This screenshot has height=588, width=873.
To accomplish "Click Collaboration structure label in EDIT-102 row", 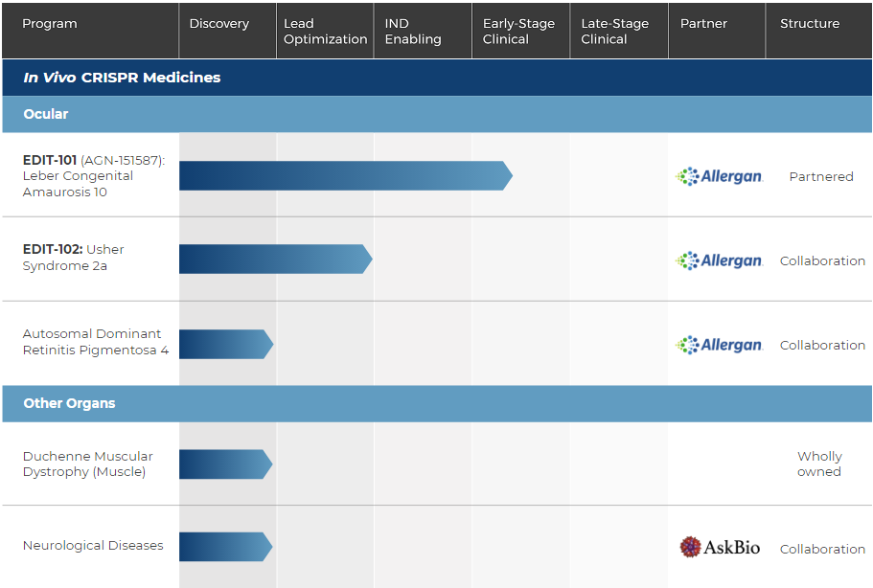I will tap(822, 260).
